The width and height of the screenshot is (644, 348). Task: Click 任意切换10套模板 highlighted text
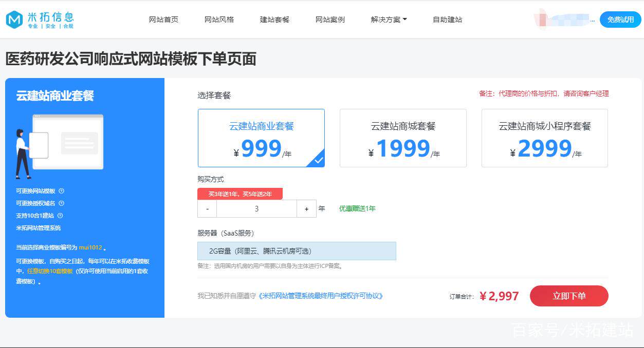(x=50, y=271)
